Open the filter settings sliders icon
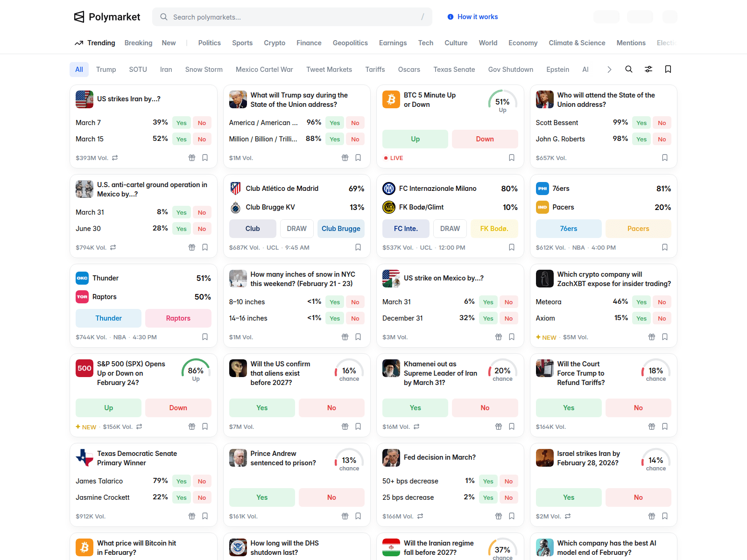The image size is (747, 560). [x=648, y=69]
